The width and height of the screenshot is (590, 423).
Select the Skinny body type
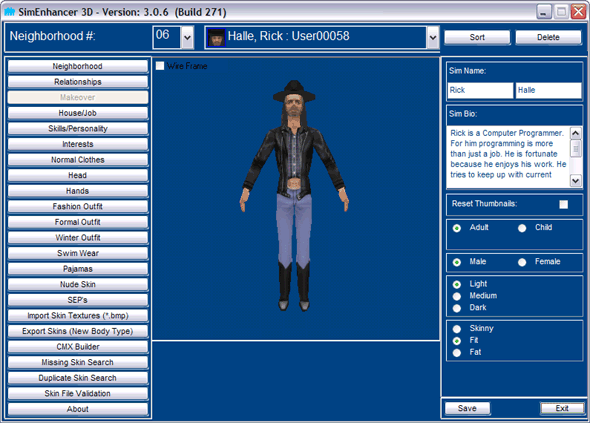(x=457, y=329)
